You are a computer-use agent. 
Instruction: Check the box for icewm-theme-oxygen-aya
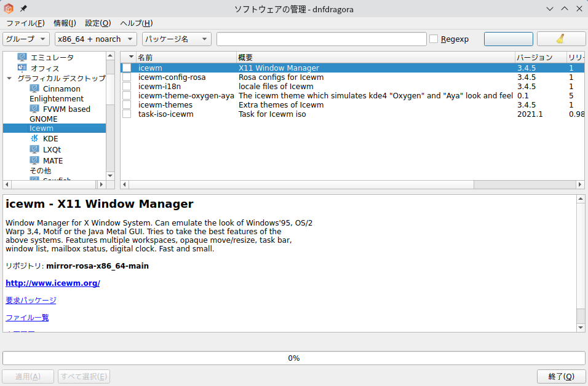click(127, 95)
